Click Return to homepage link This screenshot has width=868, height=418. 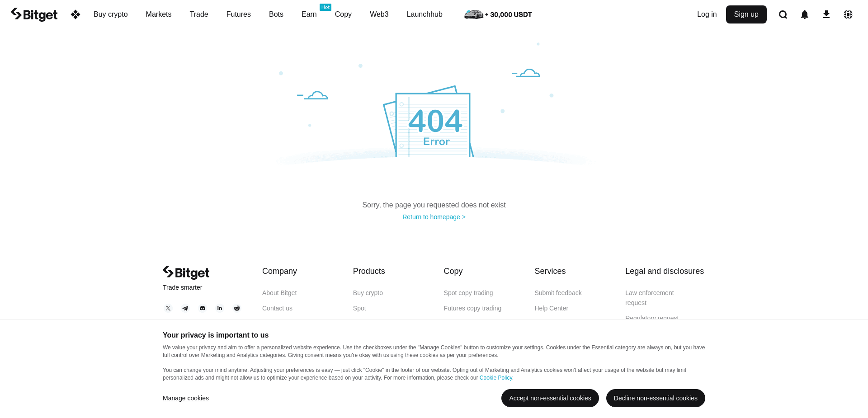point(434,217)
